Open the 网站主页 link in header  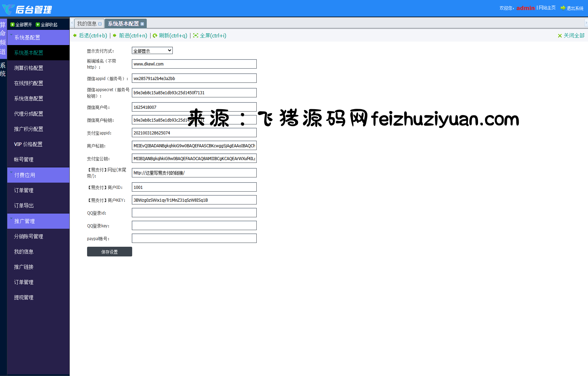coord(547,8)
